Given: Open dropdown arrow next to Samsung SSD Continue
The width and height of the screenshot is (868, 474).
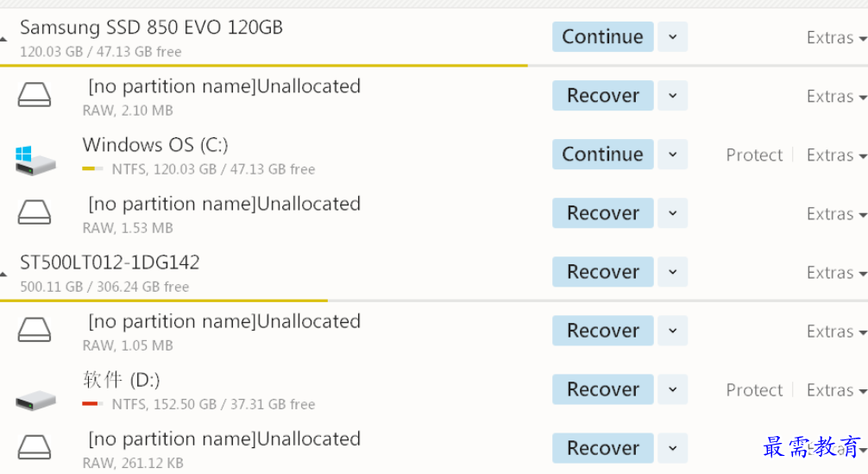Looking at the screenshot, I should point(673,36).
